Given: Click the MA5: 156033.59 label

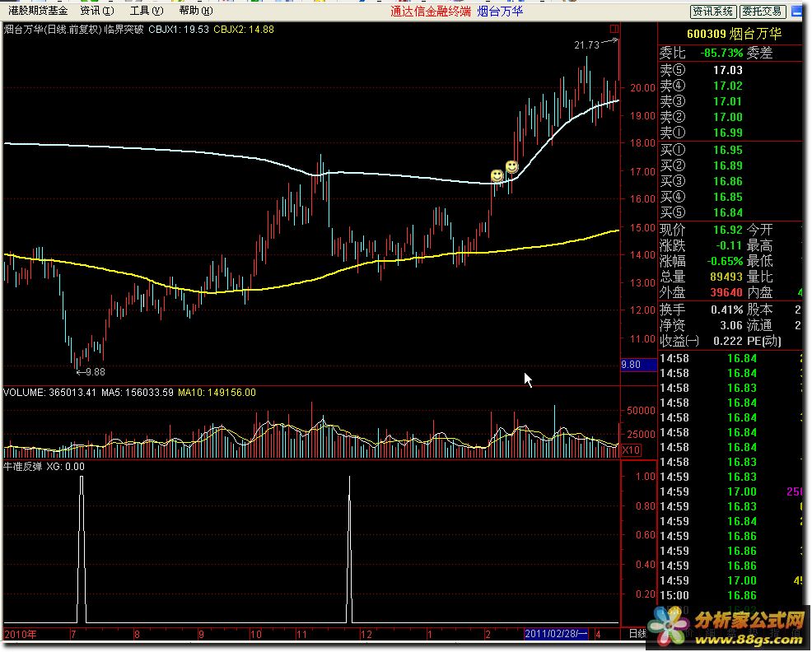Looking at the screenshot, I should [138, 393].
